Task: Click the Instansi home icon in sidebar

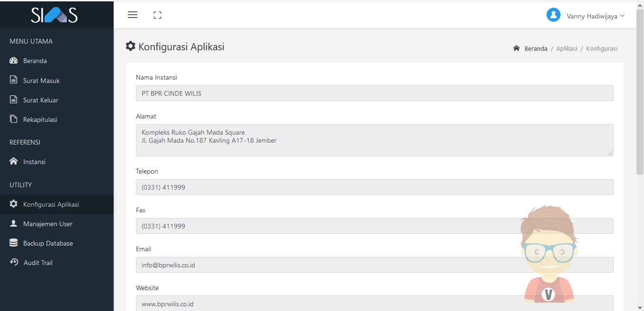Action: point(14,162)
